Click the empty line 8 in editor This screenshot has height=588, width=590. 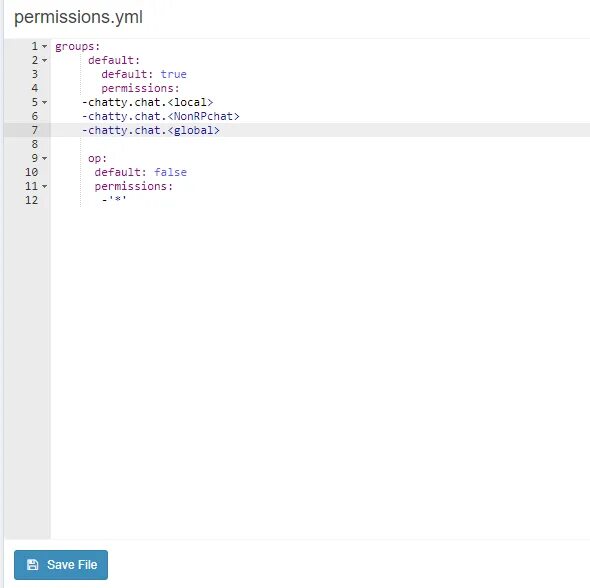pos(320,144)
